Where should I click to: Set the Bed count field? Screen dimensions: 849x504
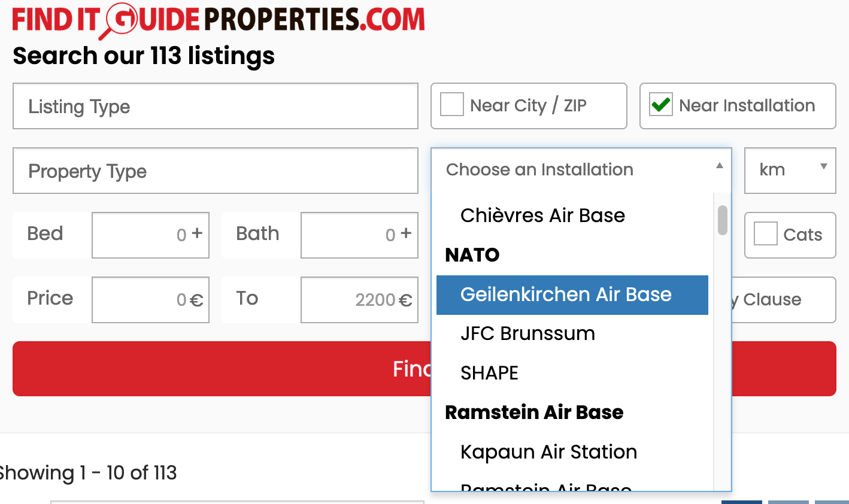(x=150, y=235)
